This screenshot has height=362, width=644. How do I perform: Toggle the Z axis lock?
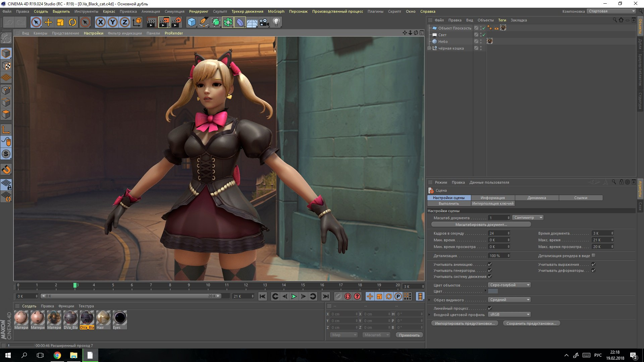[125, 22]
